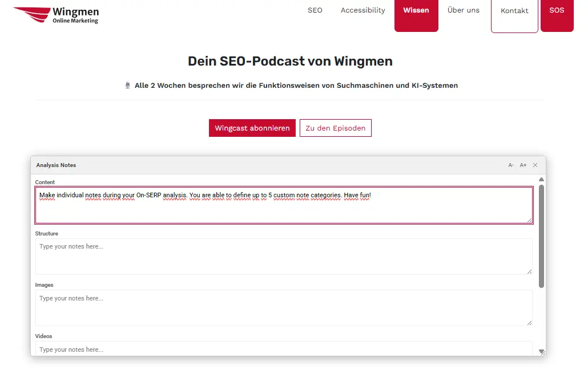
Task: Open the SEO menu item
Action: [315, 10]
